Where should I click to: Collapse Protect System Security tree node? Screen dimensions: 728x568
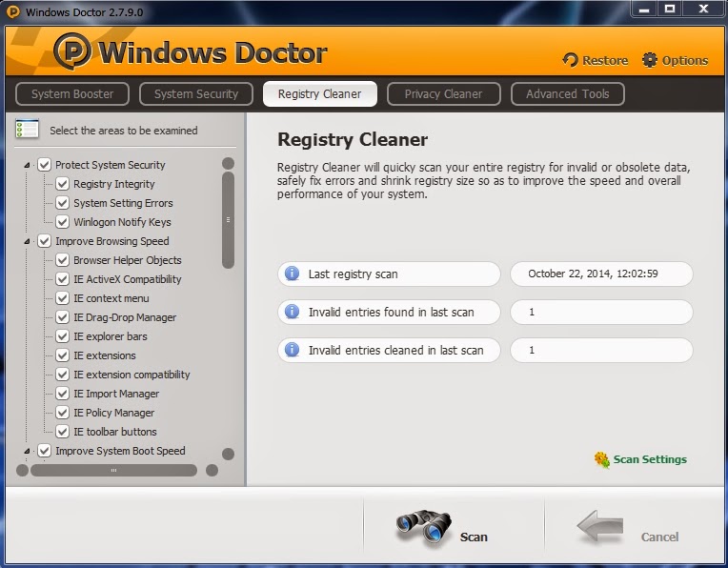click(x=27, y=165)
